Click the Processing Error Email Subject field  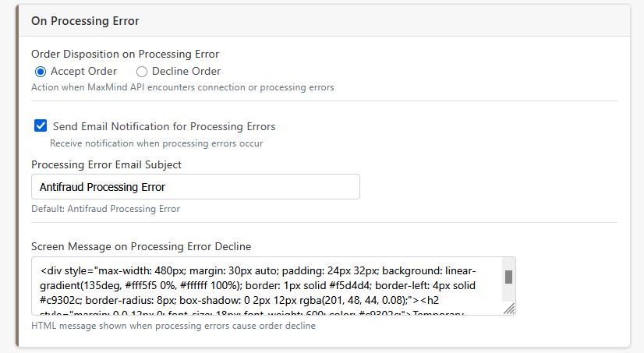coord(195,187)
